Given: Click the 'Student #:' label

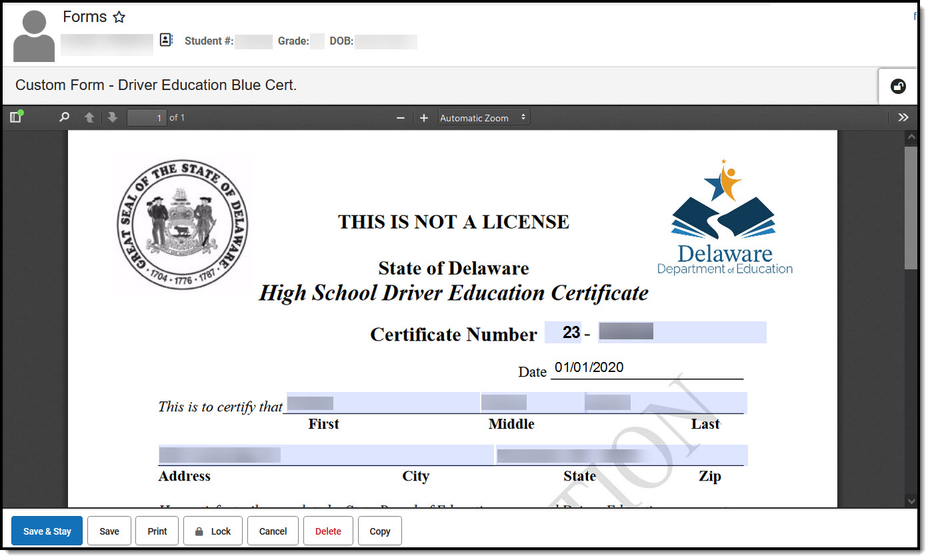Looking at the screenshot, I should pyautogui.click(x=209, y=41).
